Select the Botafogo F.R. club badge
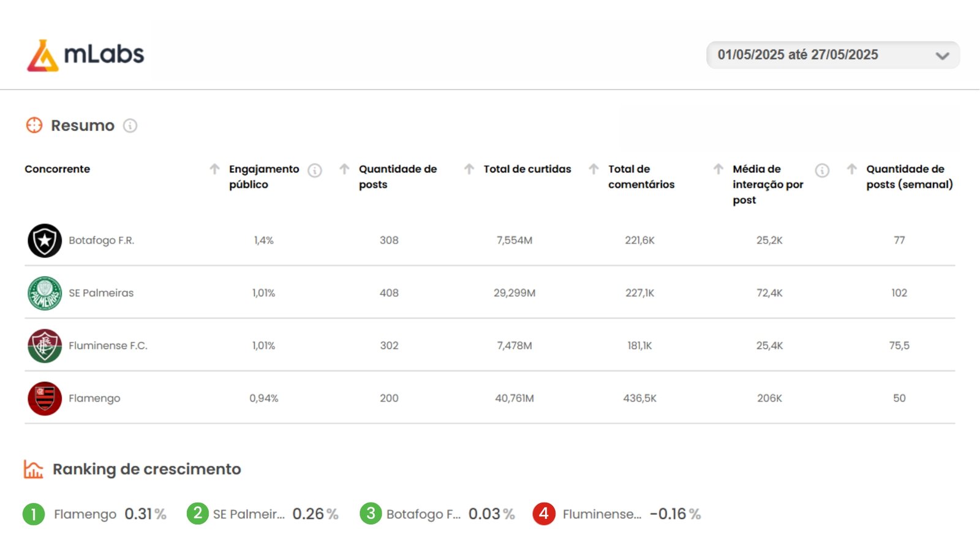This screenshot has height=551, width=980. tap(45, 241)
